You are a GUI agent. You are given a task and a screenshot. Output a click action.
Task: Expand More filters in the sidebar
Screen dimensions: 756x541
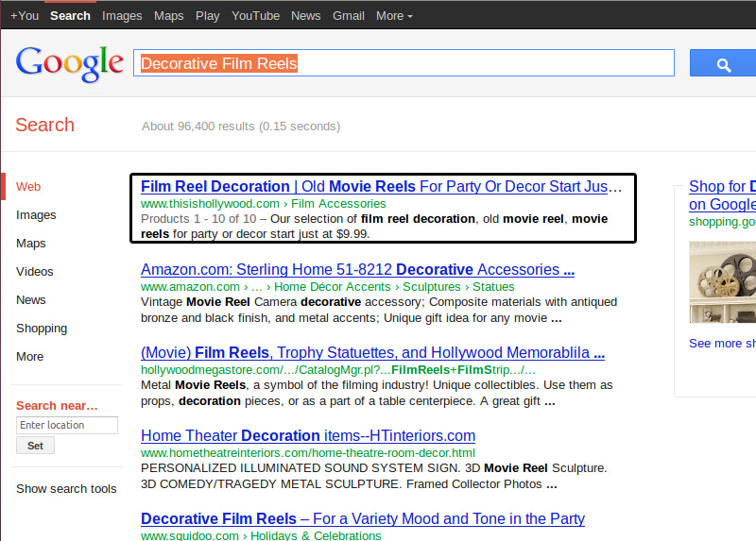[x=30, y=357]
